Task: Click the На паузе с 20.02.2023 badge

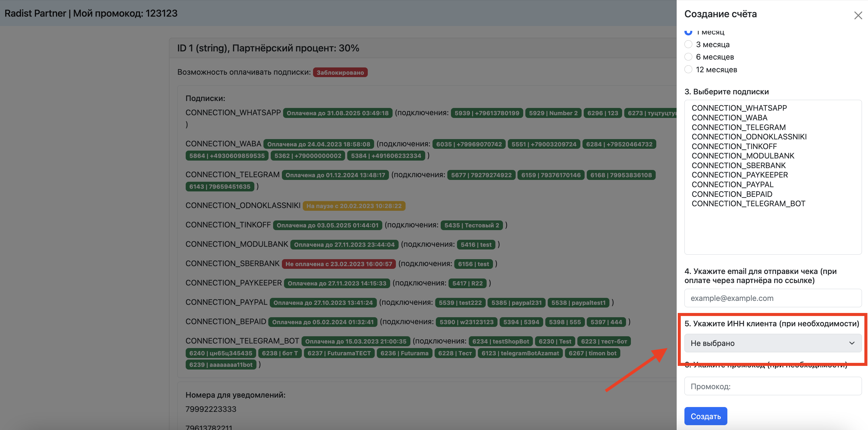Action: pos(354,206)
